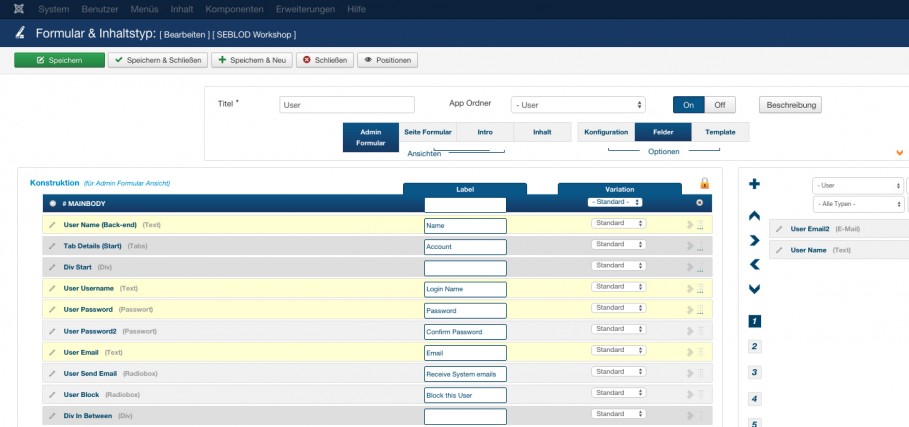The height and width of the screenshot is (427, 909).
Task: Click drag handle of User Name (Back-end) row
Action: point(700,225)
